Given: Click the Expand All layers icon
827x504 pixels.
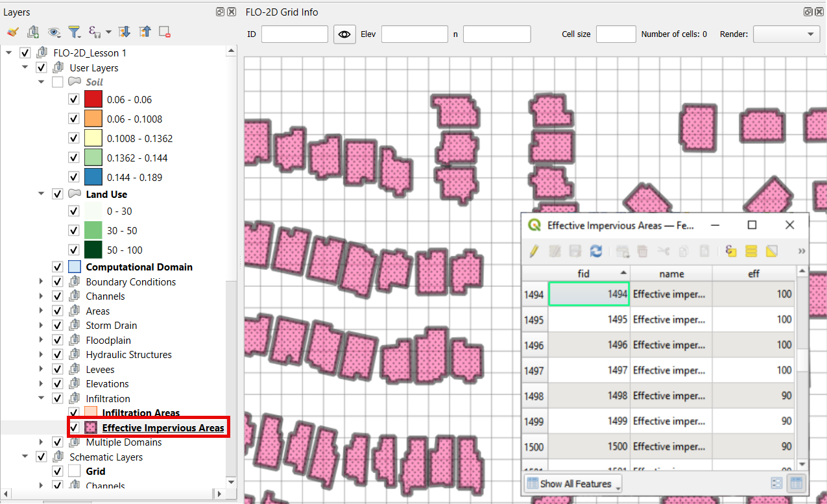Looking at the screenshot, I should coord(125,31).
